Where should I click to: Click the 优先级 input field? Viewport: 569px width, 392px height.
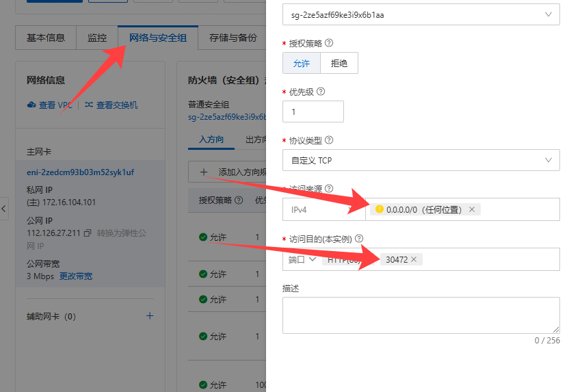(313, 112)
